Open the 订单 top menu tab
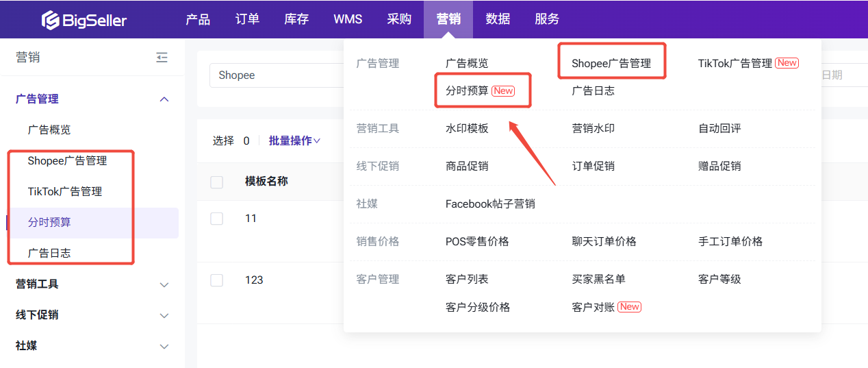 pos(247,19)
